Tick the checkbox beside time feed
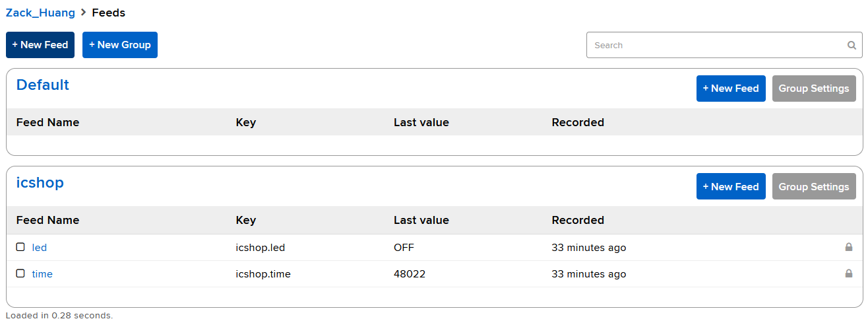 (20, 273)
